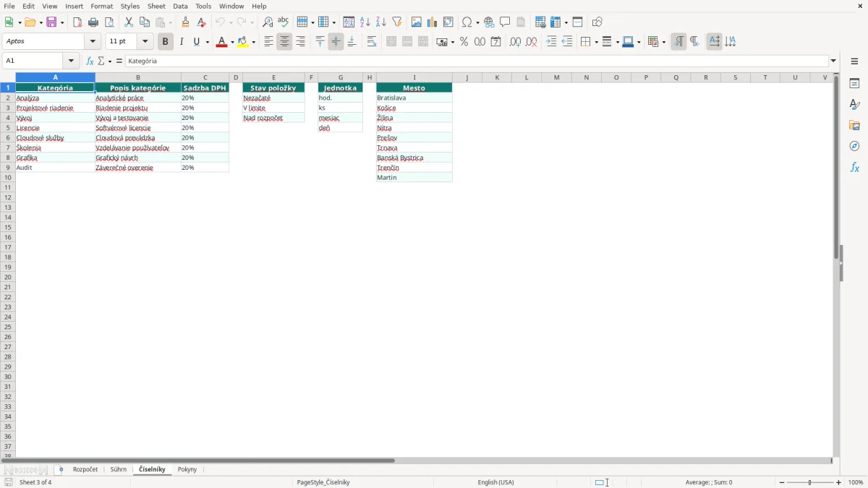
Task: Open the font color dropdown arrow
Action: [231, 42]
